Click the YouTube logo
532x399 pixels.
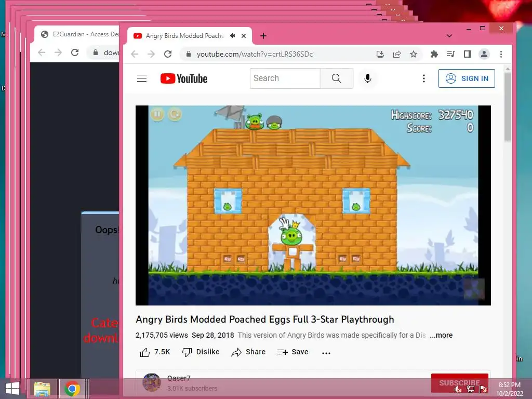pyautogui.click(x=183, y=78)
